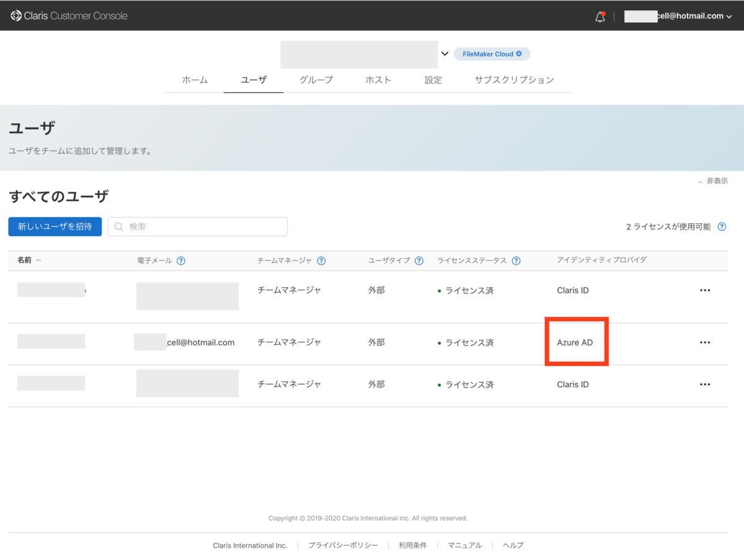
Task: Click 新しいユーザを招待 button
Action: tap(55, 226)
